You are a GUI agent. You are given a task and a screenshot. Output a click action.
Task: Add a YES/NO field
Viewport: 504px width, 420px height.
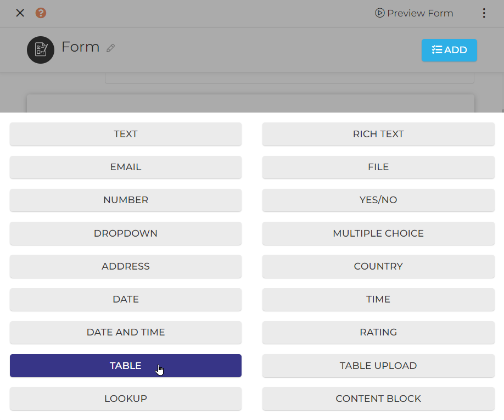[x=378, y=200]
